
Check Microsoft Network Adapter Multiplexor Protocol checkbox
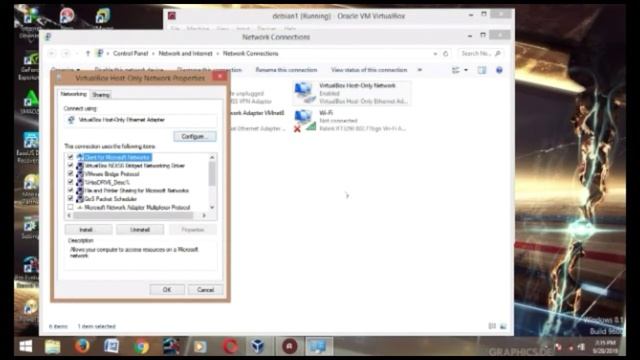tap(70, 207)
